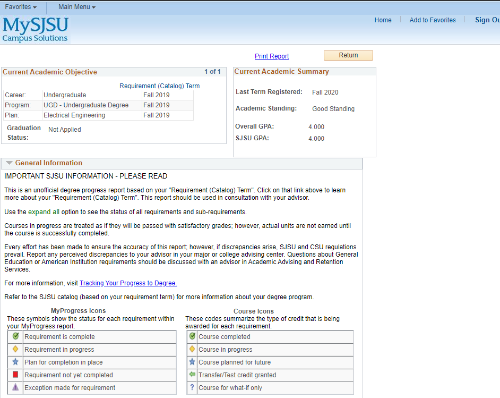The height and width of the screenshot is (398, 500).
Task: Click the purple triangle Exception made icon
Action: coord(15,387)
